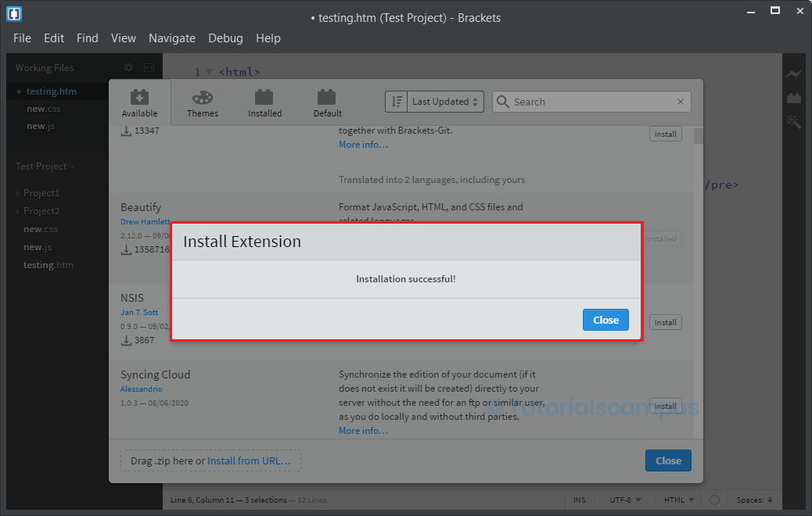
Task: Click the Working Files gear settings icon
Action: (129, 68)
